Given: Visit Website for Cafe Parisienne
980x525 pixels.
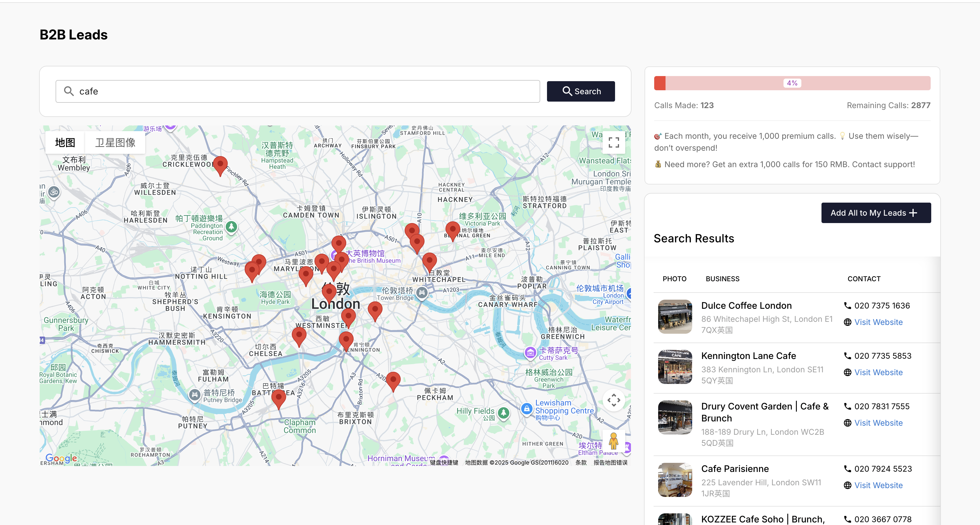Looking at the screenshot, I should click(878, 485).
